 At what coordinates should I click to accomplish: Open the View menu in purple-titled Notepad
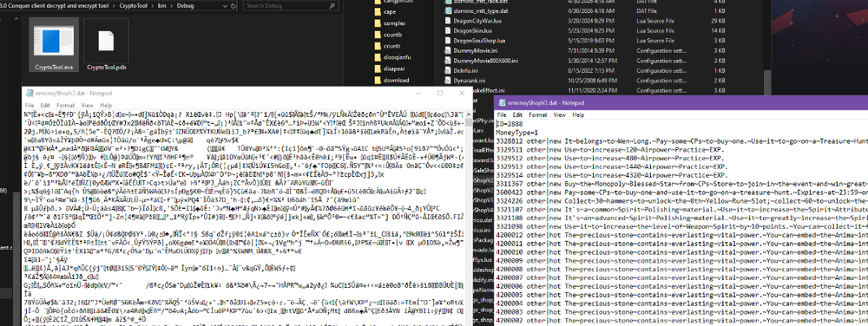[560, 115]
